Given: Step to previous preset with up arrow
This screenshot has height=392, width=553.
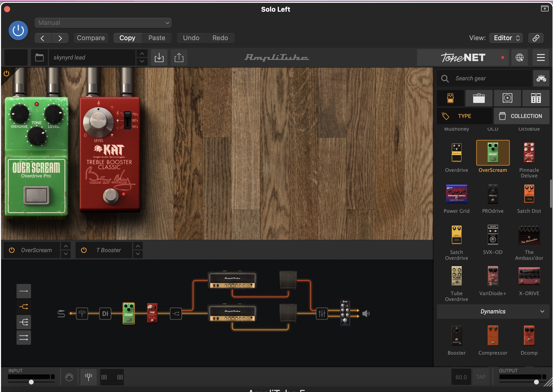Looking at the screenshot, I should coord(142,54).
